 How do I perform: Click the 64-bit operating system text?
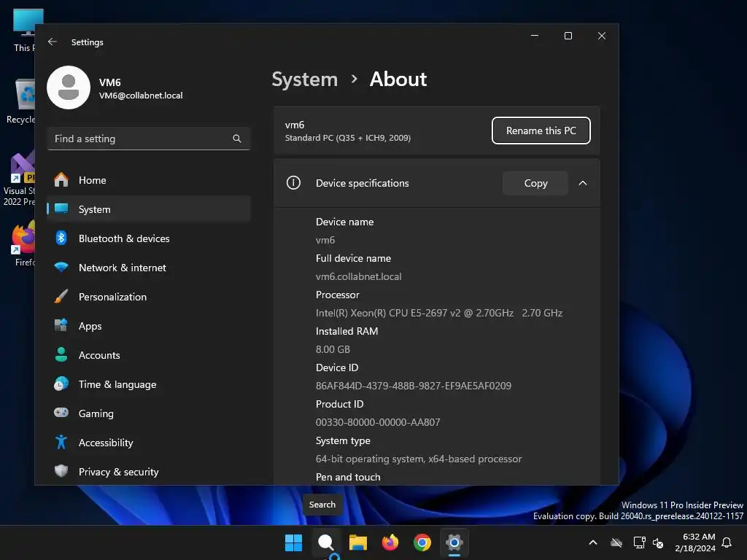coord(419,459)
